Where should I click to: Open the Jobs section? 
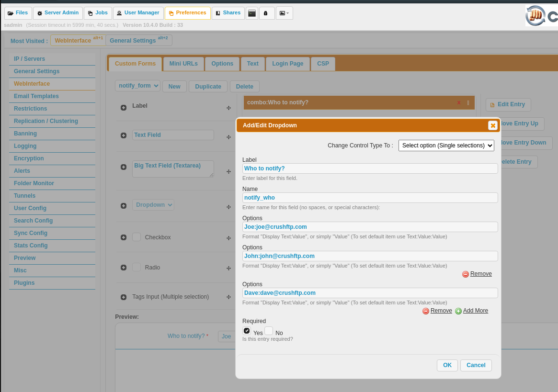(x=98, y=13)
